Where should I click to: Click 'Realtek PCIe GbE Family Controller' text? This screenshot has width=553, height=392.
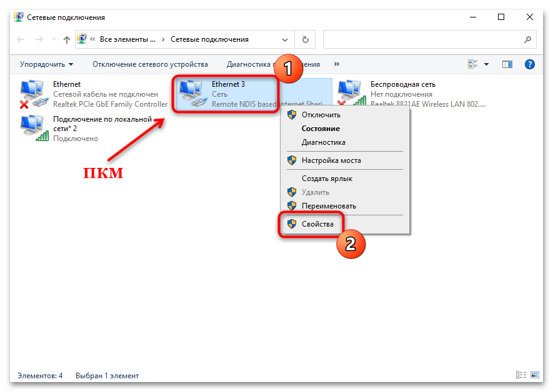tap(111, 104)
